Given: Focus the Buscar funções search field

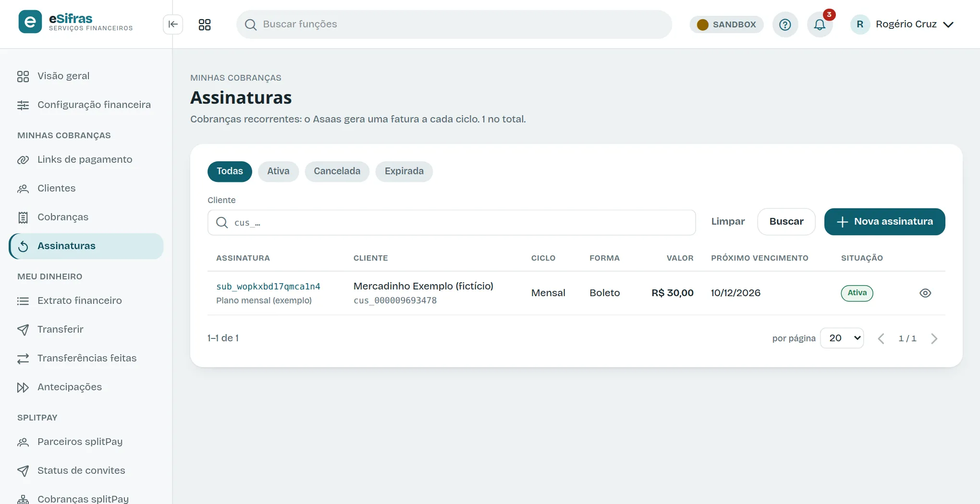Looking at the screenshot, I should [454, 24].
